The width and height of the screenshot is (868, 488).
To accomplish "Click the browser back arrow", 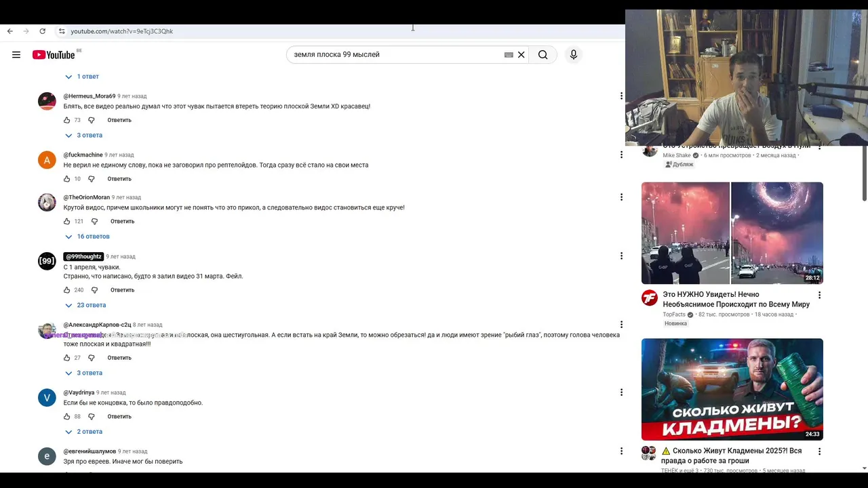I will [x=9, y=31].
